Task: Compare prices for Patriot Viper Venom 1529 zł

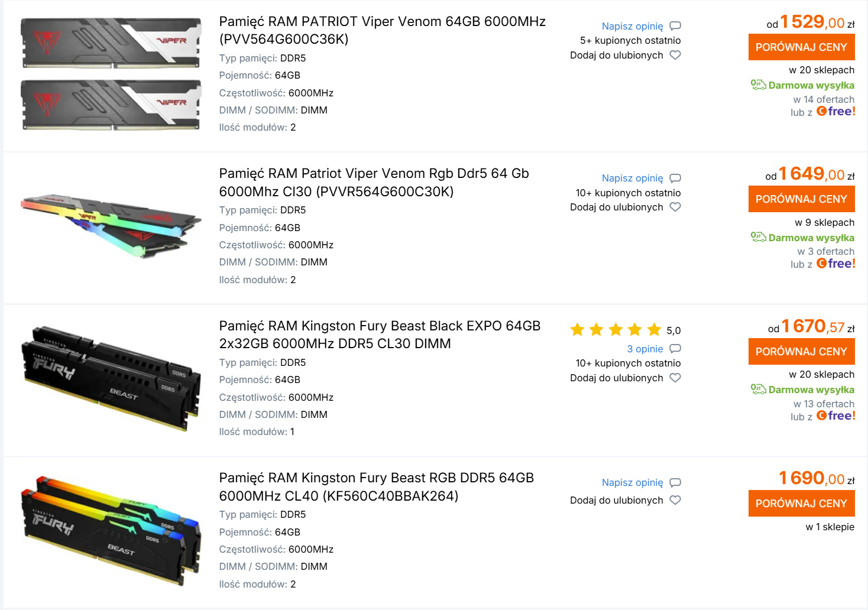Action: click(x=801, y=47)
